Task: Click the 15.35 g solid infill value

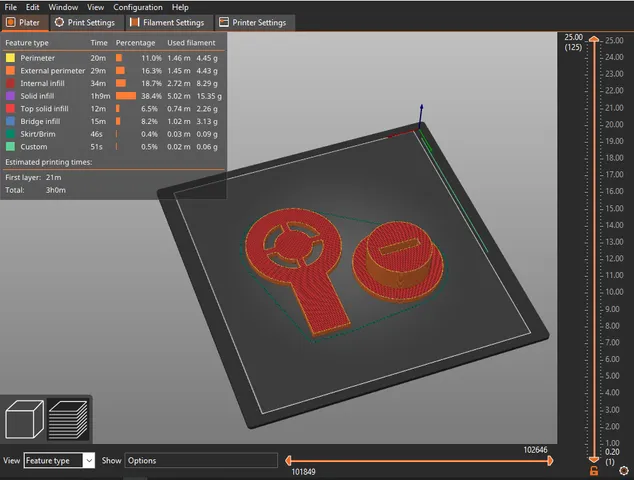Action: (209, 96)
